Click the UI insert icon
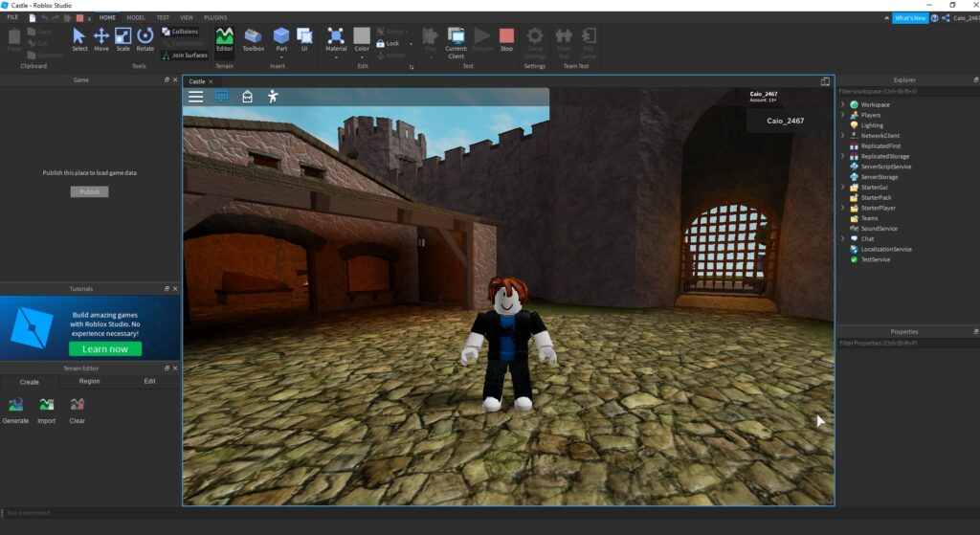Viewport: 980px width, 535px height. pyautogui.click(x=304, y=40)
